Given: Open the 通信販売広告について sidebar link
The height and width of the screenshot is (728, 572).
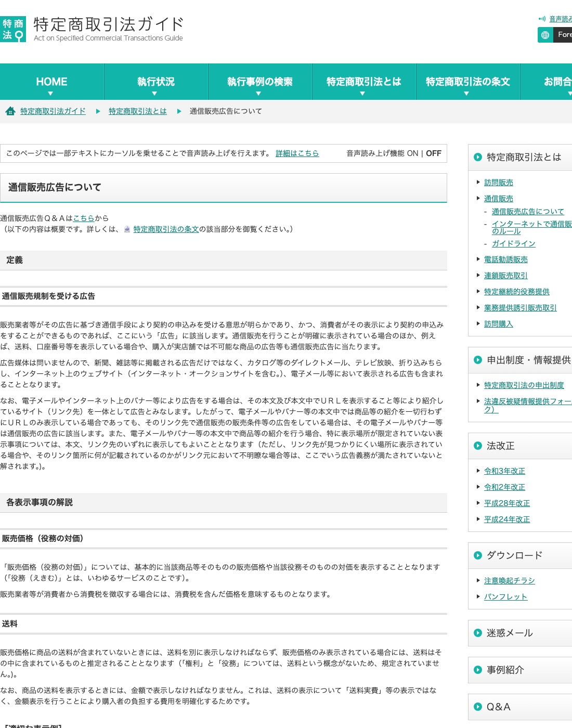Looking at the screenshot, I should tap(528, 212).
